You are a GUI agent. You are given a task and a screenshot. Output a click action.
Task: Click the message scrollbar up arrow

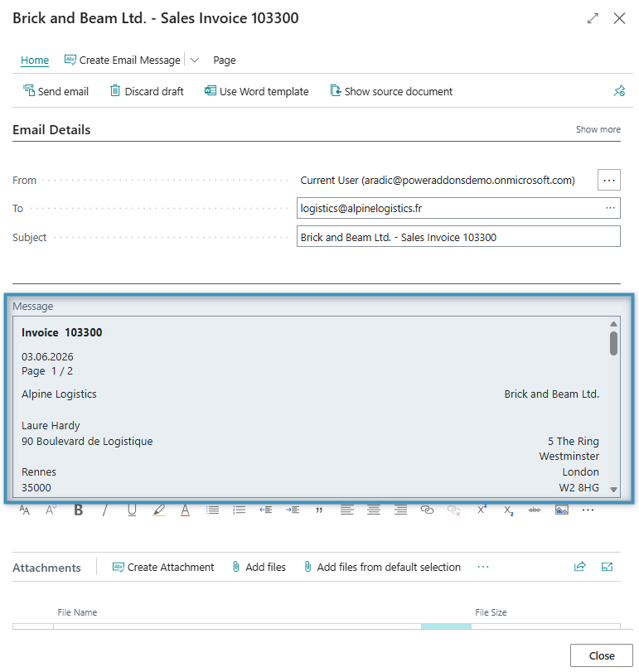(x=613, y=324)
